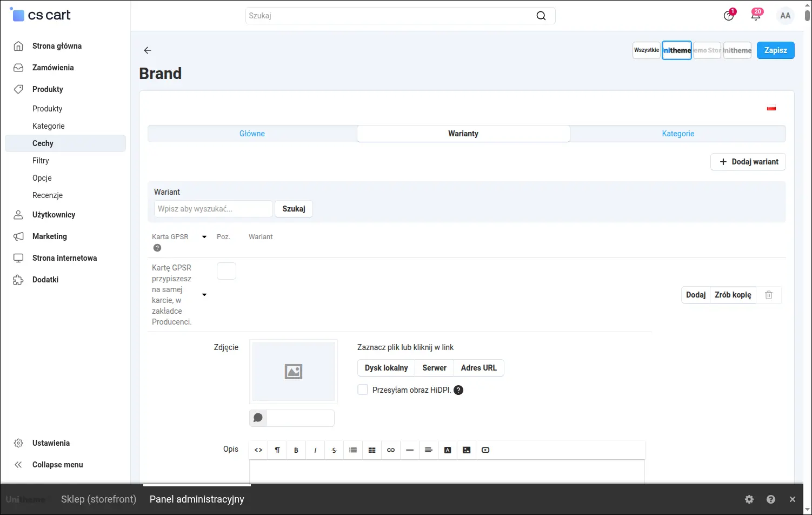Open paragraph format menu in editor

point(277,450)
